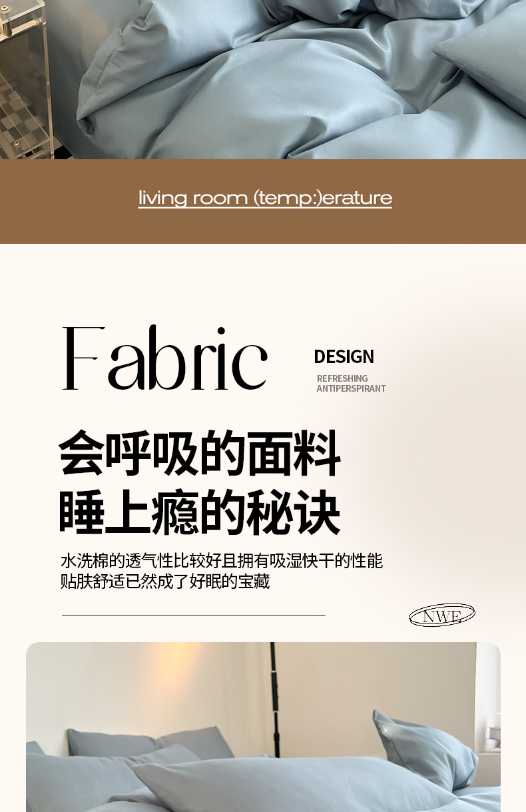Click the 贴肤舒适已然成了好眠的宝藏 text line

(165, 581)
